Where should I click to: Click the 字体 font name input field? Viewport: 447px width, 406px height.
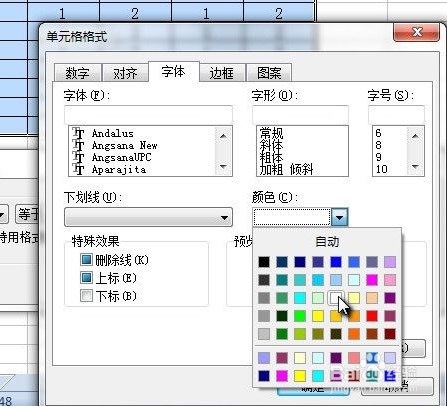148,114
